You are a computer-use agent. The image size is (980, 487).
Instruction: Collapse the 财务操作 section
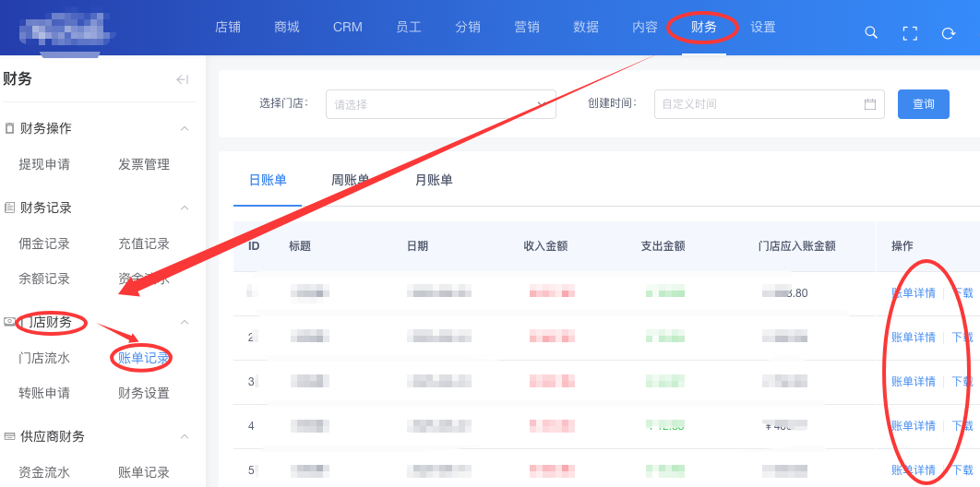tap(185, 128)
